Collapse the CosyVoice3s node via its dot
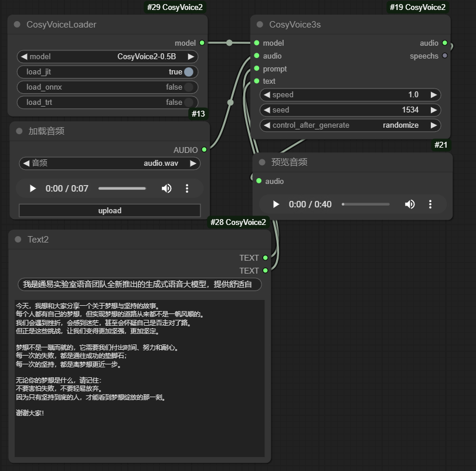This screenshot has width=476, height=471. 260,24
